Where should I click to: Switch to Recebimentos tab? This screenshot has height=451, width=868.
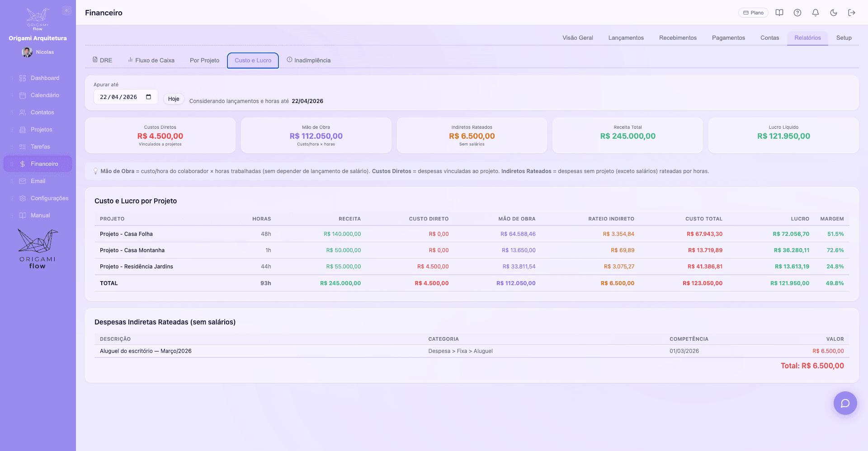click(x=678, y=38)
